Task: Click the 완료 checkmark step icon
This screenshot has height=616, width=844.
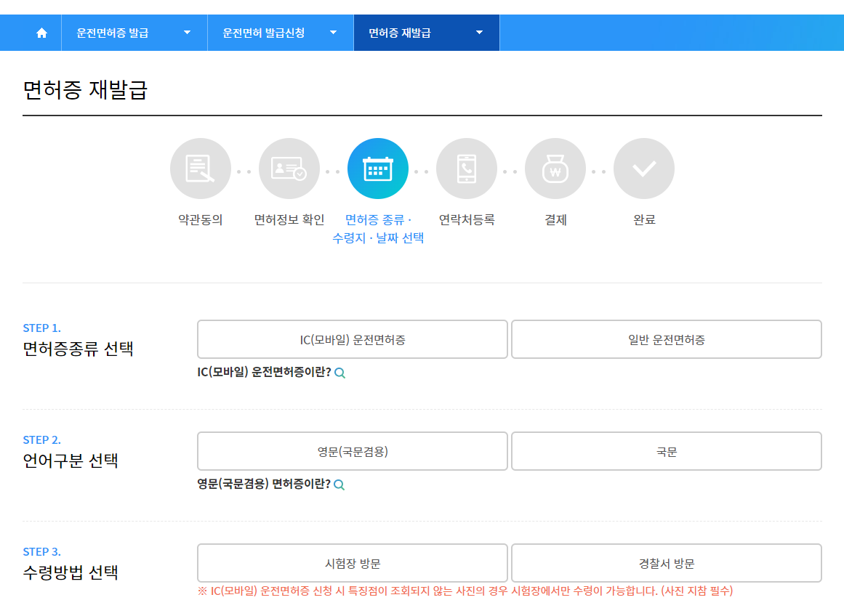Action: click(x=644, y=168)
